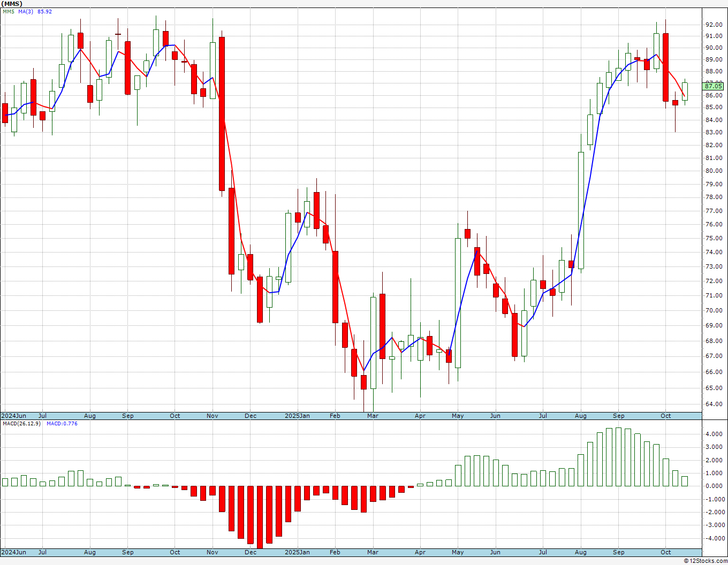This screenshot has height=565, width=728.
Task: Click Apr on the MACD panel date axis
Action: (420, 552)
